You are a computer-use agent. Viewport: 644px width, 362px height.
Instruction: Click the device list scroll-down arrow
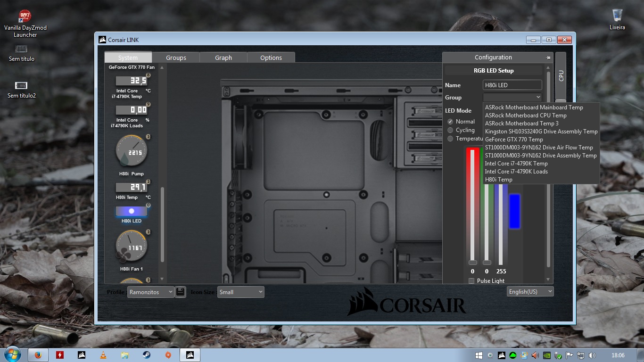click(162, 280)
